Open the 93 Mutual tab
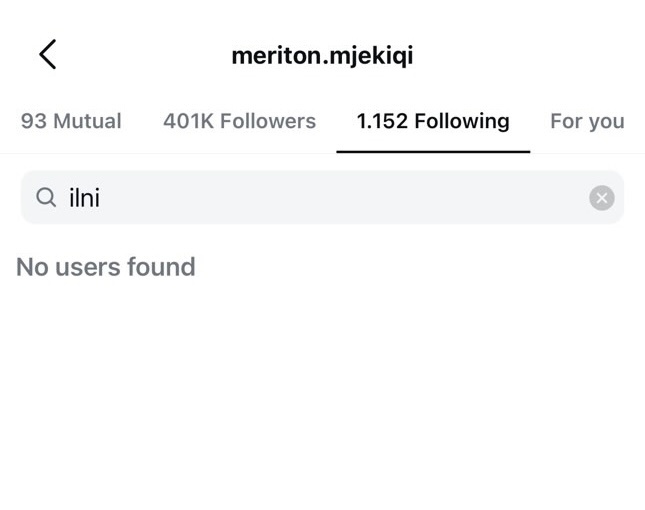Viewport: 645px width, 510px height. click(71, 121)
